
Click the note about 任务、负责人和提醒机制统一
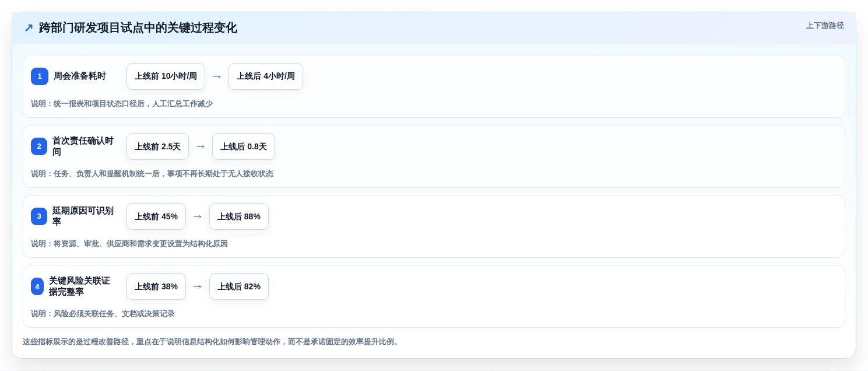click(x=152, y=174)
